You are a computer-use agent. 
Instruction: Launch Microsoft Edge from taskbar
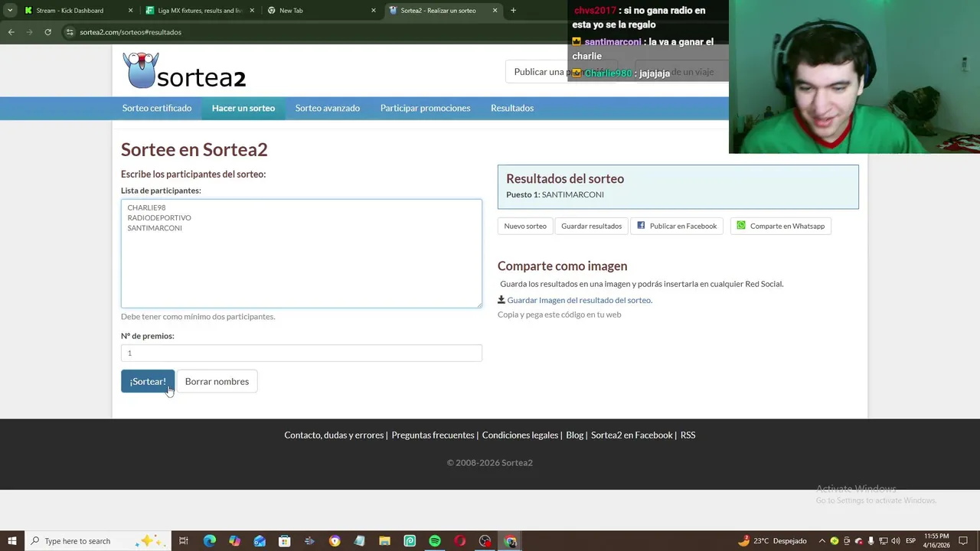click(209, 541)
